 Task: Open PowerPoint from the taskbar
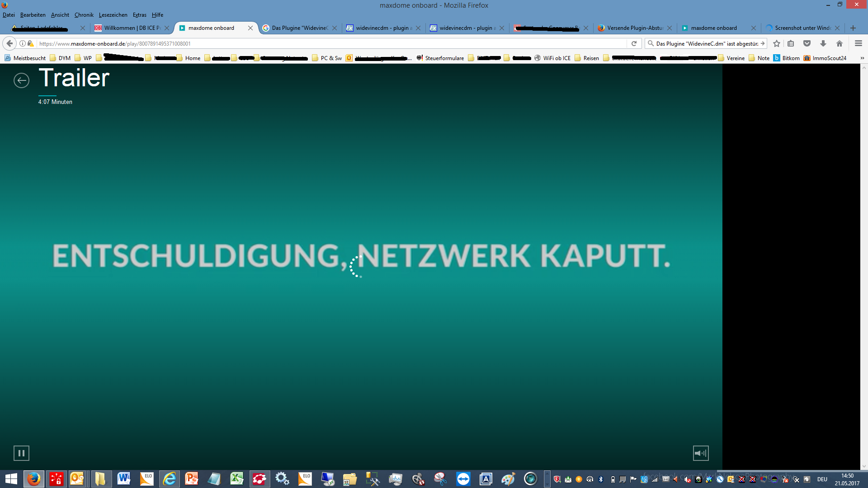192,479
